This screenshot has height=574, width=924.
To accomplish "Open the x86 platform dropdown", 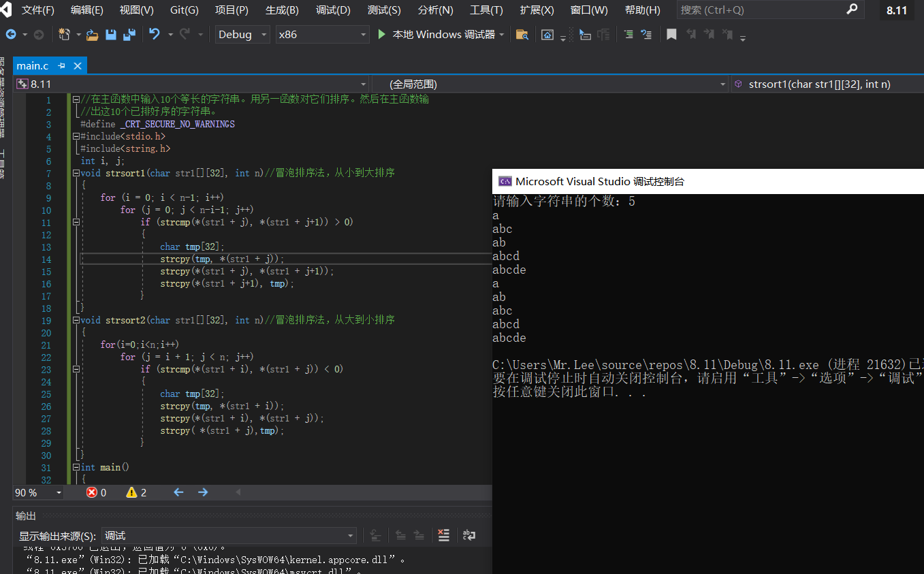I will (323, 34).
